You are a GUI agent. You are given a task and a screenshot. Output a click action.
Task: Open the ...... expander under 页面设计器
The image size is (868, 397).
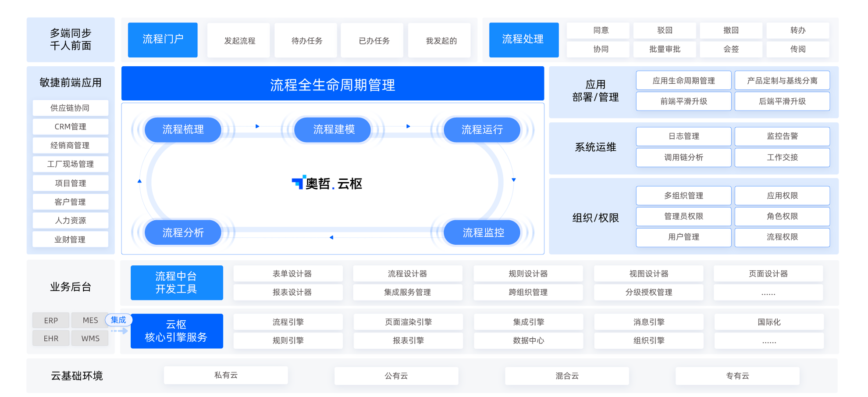pos(768,292)
